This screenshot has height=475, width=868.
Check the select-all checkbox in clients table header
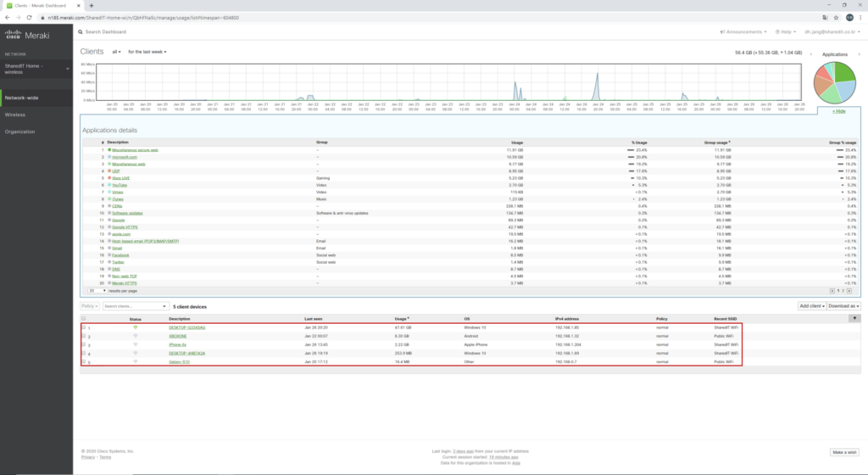click(84, 318)
